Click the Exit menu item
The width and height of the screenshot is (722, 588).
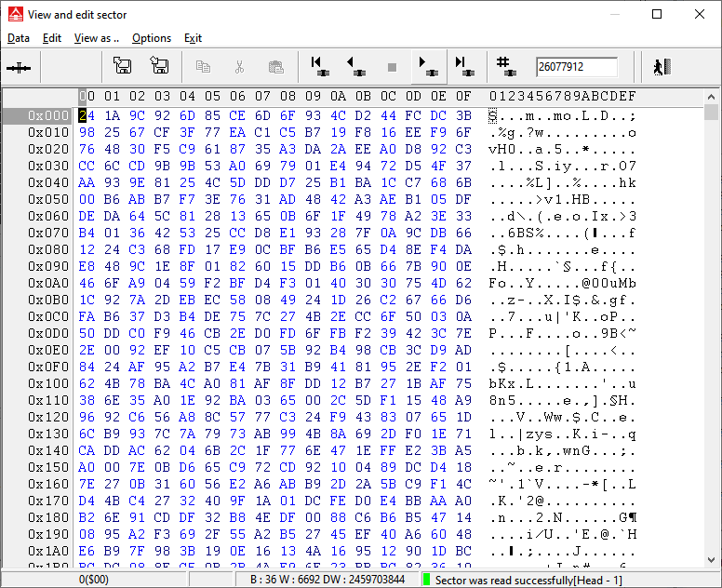pos(193,38)
